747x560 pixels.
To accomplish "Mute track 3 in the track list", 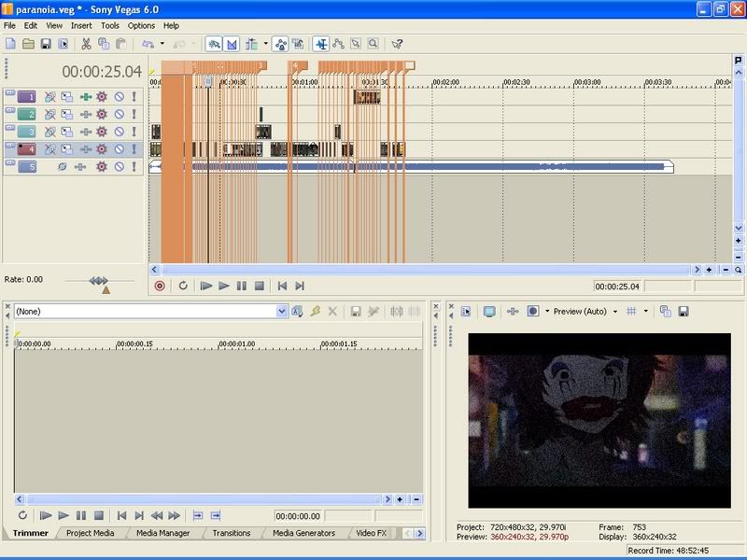I will pos(119,132).
